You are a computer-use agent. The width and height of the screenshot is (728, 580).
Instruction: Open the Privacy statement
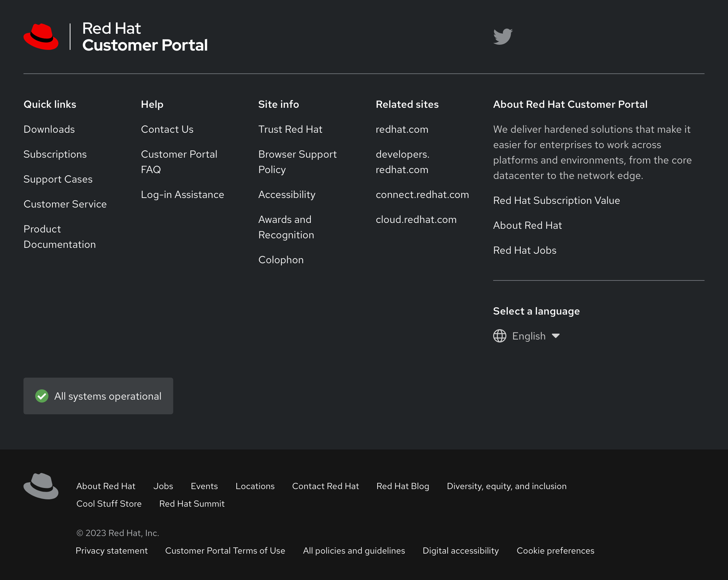tap(112, 550)
